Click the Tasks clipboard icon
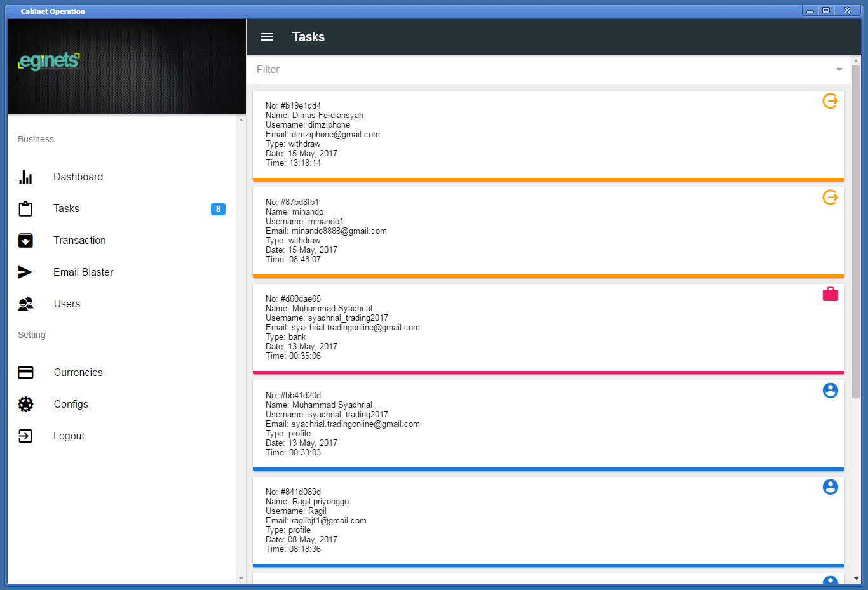 point(25,209)
